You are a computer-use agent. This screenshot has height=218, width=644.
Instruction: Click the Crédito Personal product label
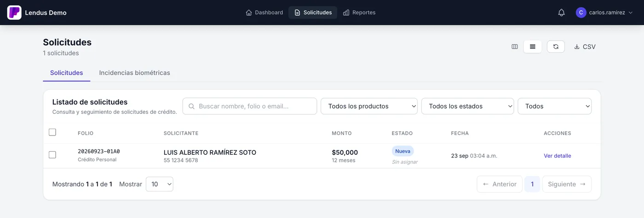click(97, 159)
